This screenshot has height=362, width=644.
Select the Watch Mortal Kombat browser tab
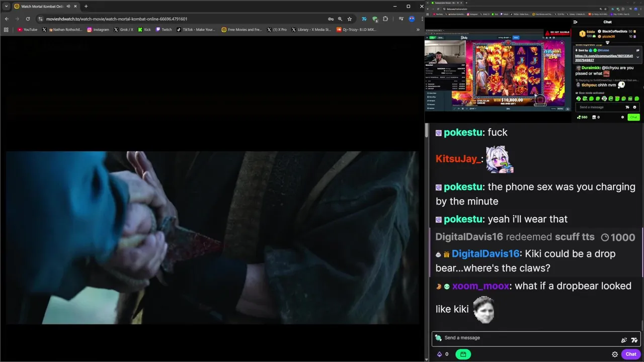tap(45, 7)
